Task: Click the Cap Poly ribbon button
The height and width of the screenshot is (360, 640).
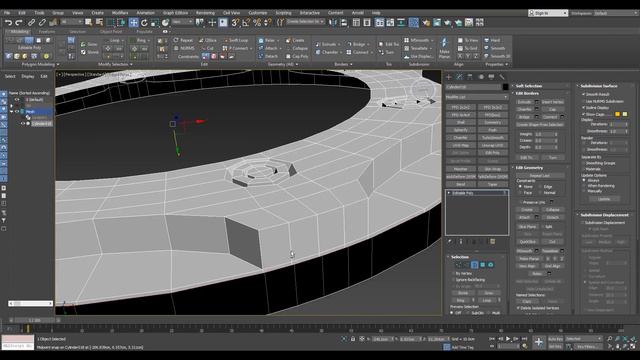Action: coord(296,56)
